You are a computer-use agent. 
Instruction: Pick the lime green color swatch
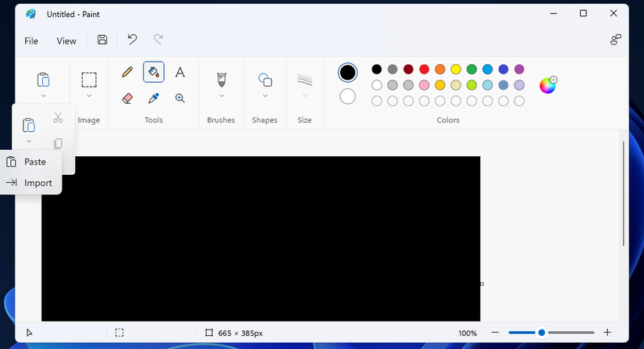[x=471, y=85]
